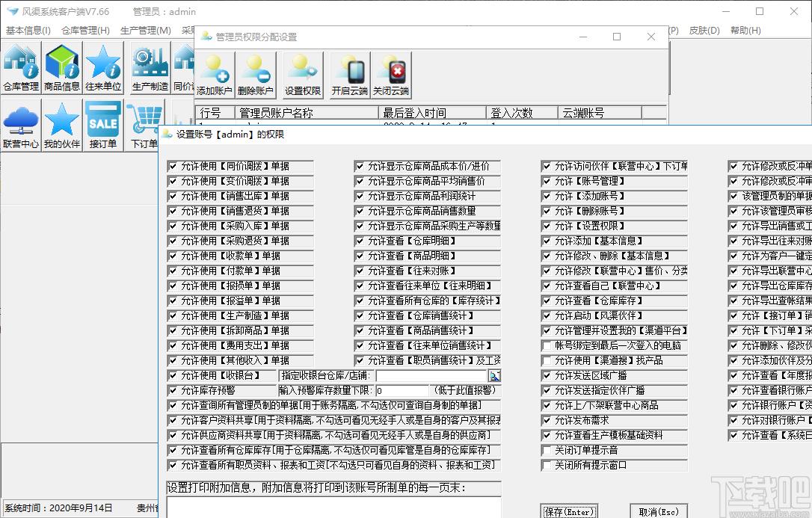The image size is (812, 518).
Task: Click the 开启云端 phone icon
Action: coord(350,75)
